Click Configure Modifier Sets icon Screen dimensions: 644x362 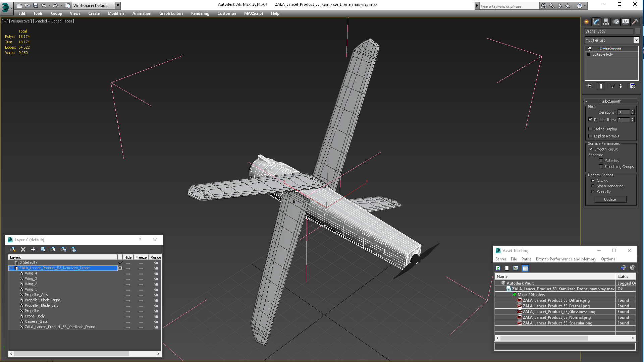coord(633,86)
